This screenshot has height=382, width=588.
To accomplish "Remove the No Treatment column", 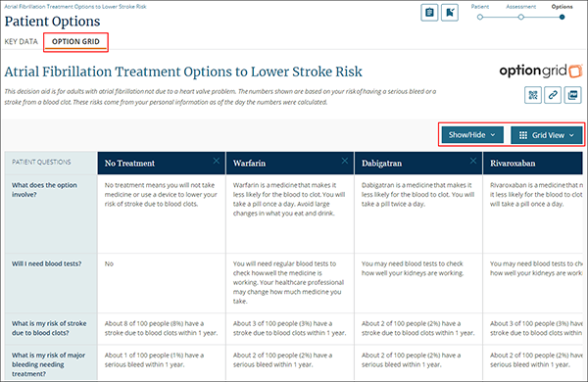I will coord(217,161).
